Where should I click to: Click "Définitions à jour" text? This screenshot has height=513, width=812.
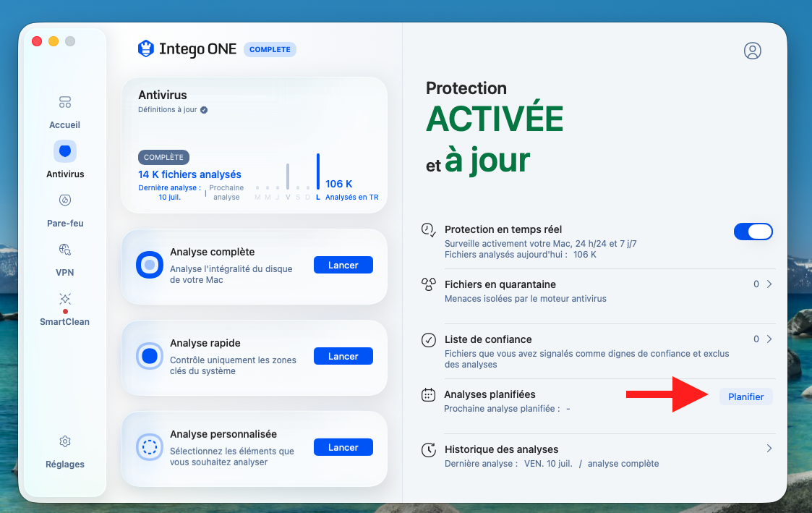coord(167,110)
